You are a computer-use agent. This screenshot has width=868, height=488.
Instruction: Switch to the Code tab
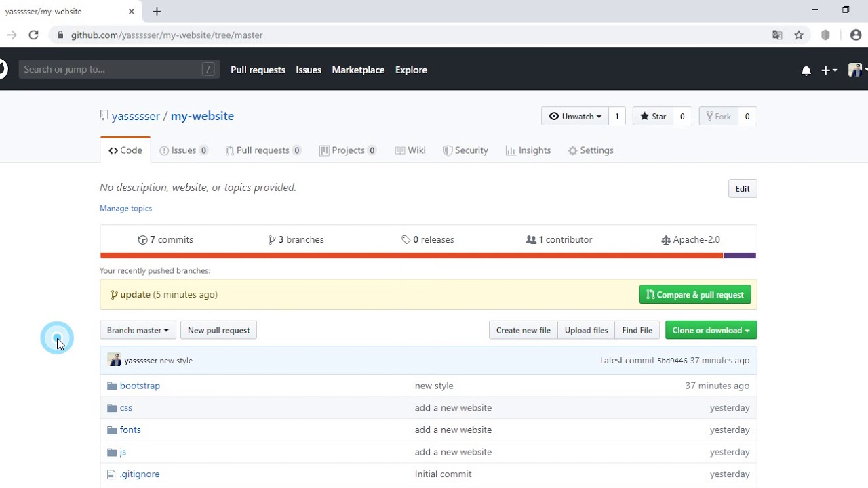[x=125, y=150]
